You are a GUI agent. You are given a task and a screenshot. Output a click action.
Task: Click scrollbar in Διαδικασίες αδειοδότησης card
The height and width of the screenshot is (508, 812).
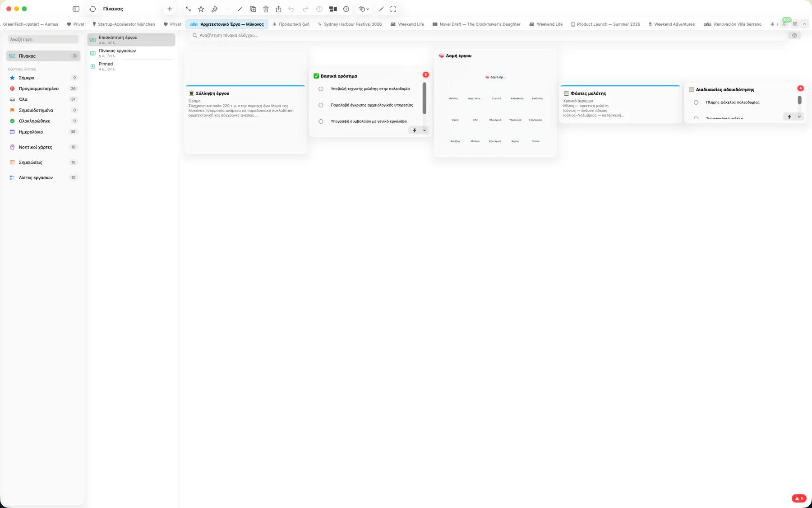tap(799, 100)
